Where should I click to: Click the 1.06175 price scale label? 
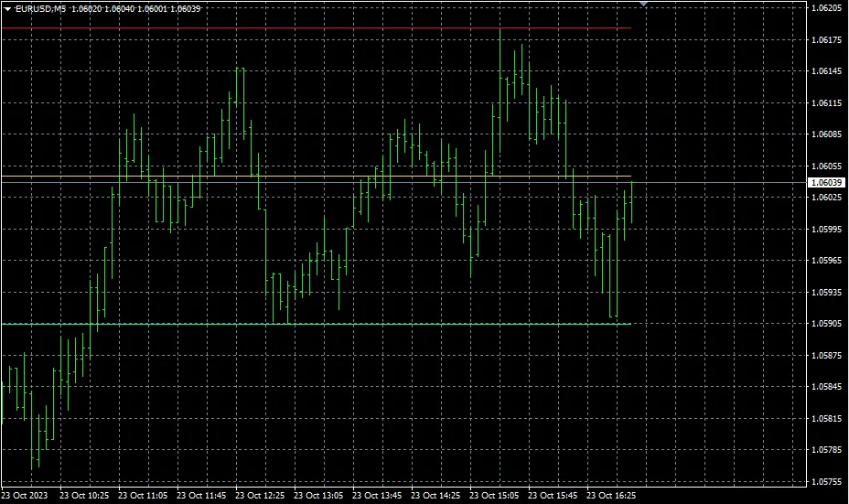click(x=825, y=40)
